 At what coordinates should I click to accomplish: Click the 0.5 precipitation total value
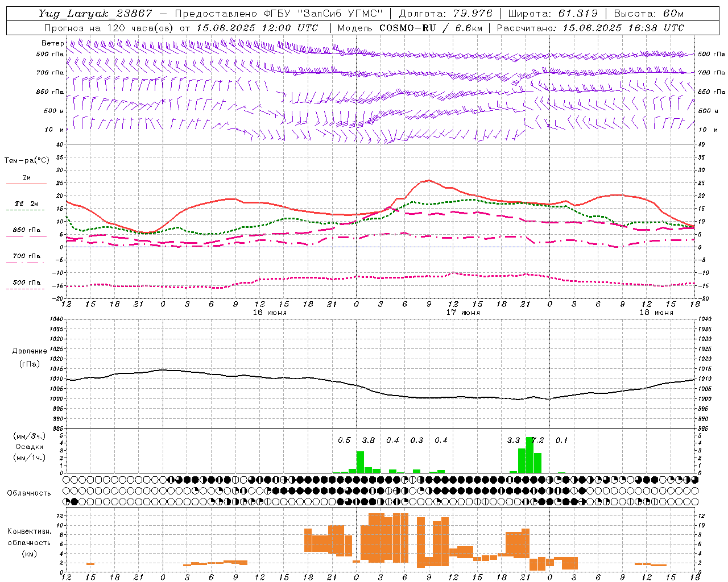coord(344,440)
